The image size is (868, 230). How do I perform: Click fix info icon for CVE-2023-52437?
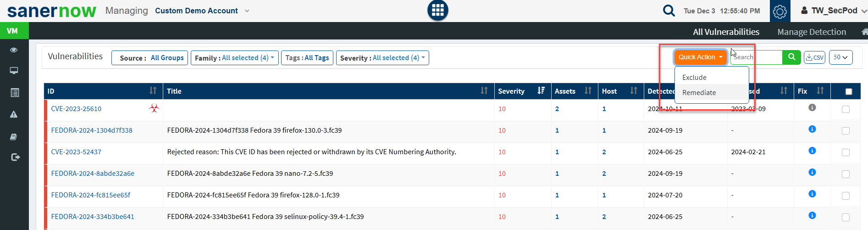812,151
